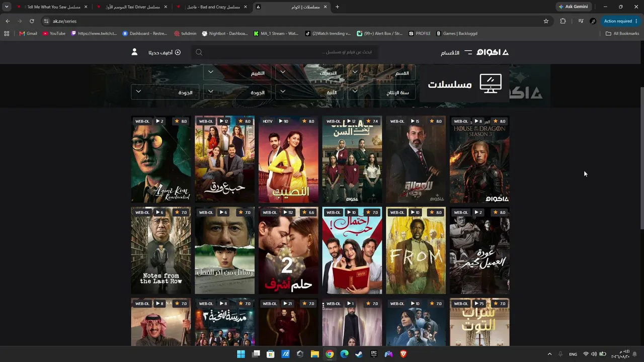Open a new browser tab
The width and height of the screenshot is (644, 362).
coord(337,7)
